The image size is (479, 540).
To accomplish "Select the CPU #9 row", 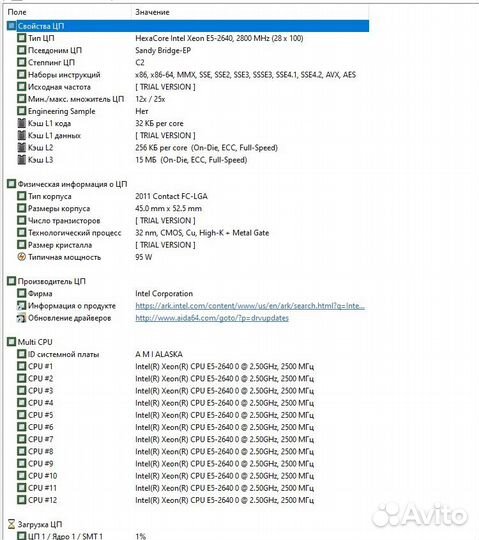I will coord(166,464).
